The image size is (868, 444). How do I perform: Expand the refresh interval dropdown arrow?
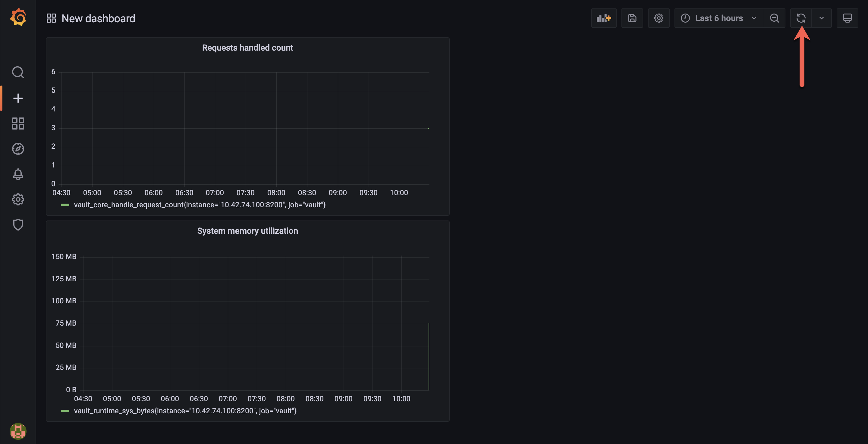(x=822, y=18)
